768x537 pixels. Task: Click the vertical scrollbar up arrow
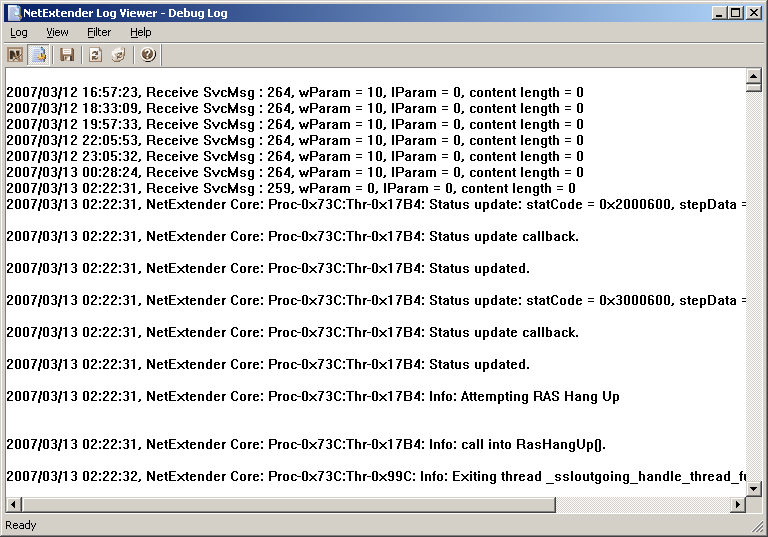point(754,76)
